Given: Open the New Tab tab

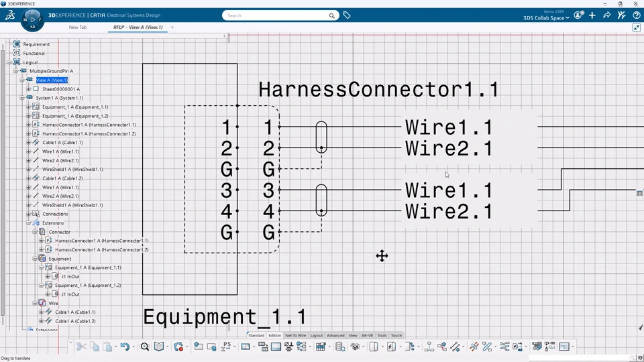Looking at the screenshot, I should pos(78,27).
